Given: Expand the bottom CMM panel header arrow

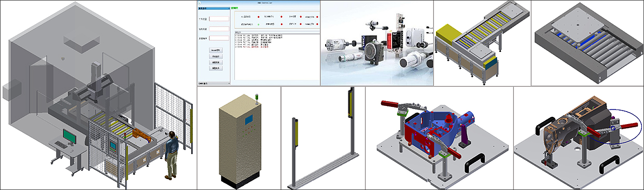Looking at the screenshot, I should (229, 83).
